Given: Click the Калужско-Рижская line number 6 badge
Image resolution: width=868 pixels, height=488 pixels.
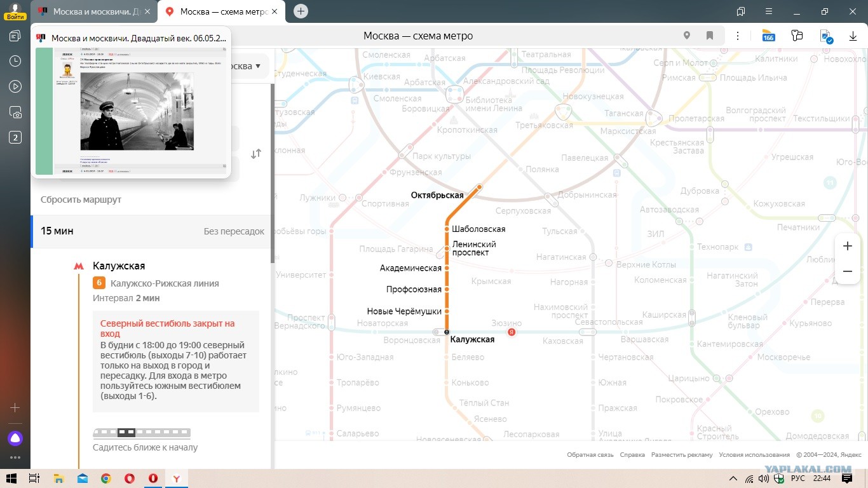Looking at the screenshot, I should pyautogui.click(x=99, y=283).
